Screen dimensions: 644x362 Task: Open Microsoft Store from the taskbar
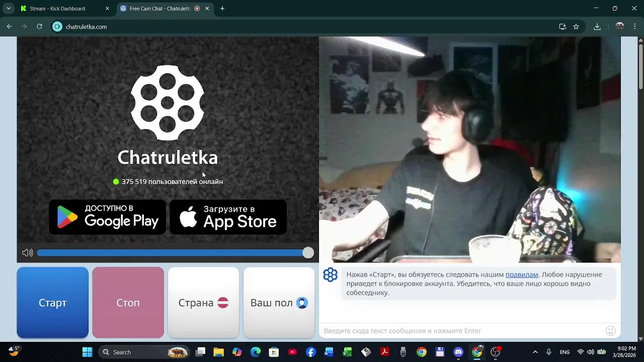coord(274,352)
